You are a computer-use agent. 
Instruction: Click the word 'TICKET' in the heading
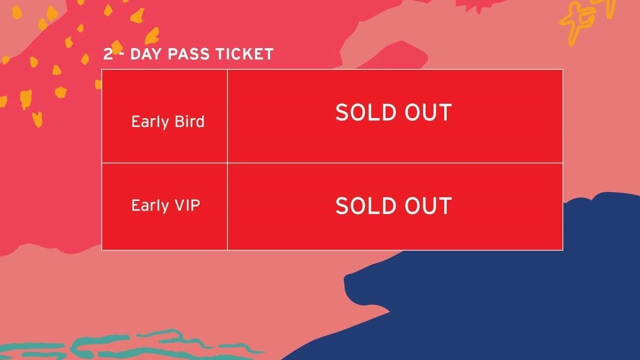[x=244, y=54]
